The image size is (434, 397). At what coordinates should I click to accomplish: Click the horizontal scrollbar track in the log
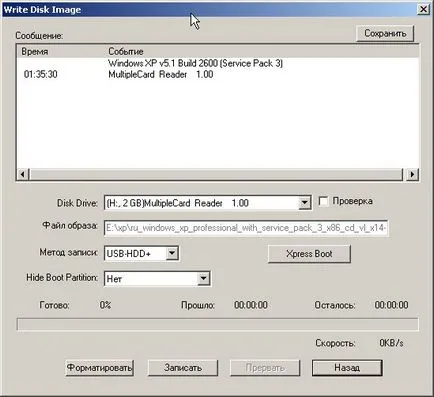point(216,174)
